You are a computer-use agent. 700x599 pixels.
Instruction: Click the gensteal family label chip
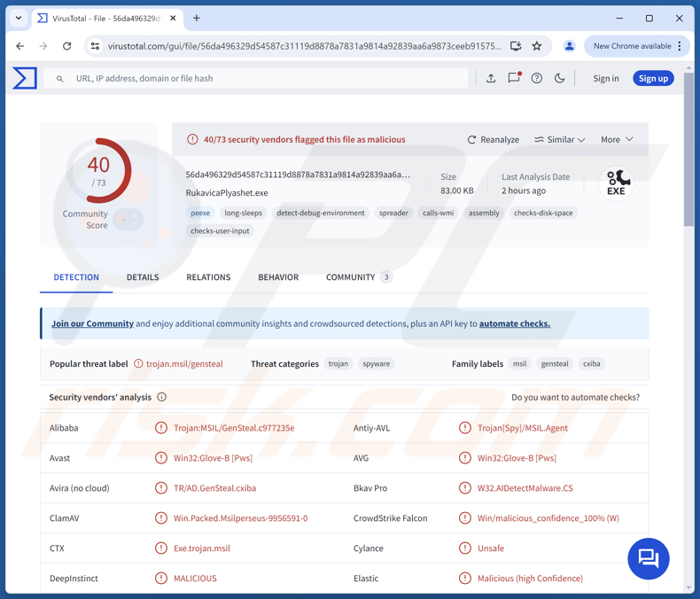pyautogui.click(x=555, y=364)
